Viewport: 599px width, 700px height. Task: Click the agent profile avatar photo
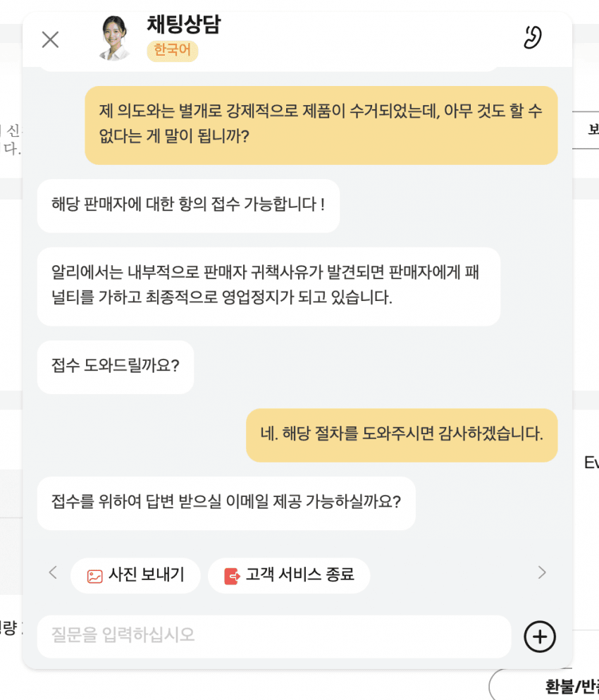(x=114, y=38)
